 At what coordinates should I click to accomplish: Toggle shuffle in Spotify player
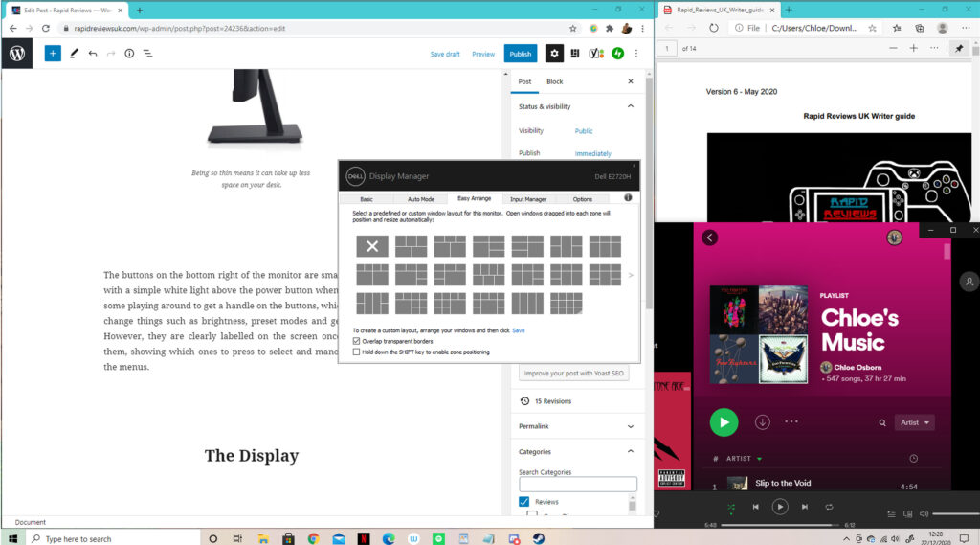point(730,508)
